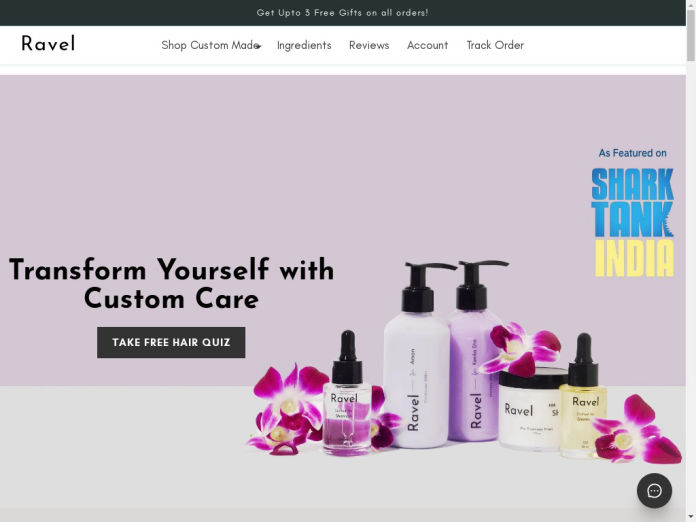Click the Take Free Hair Quiz button
Viewport: 696px width, 522px height.
point(171,342)
